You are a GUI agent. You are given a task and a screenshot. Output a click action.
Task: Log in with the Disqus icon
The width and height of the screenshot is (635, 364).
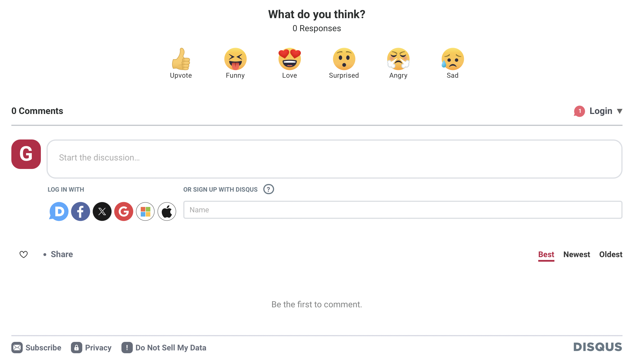59,211
